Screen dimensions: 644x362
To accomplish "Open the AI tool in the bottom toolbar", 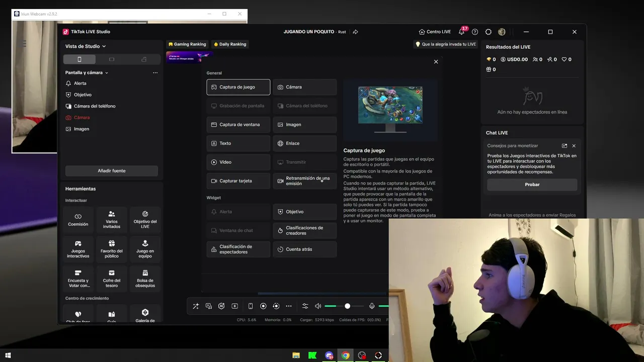I will coord(221,306).
